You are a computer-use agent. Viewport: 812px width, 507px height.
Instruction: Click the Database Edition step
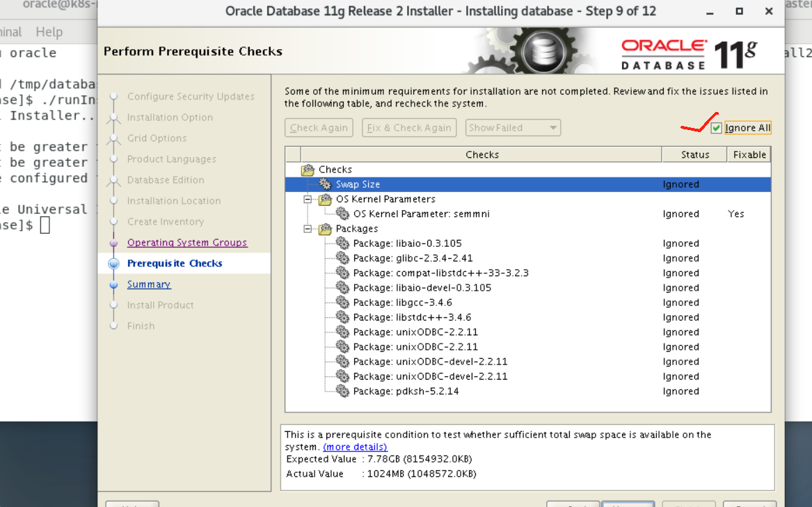pos(166,179)
